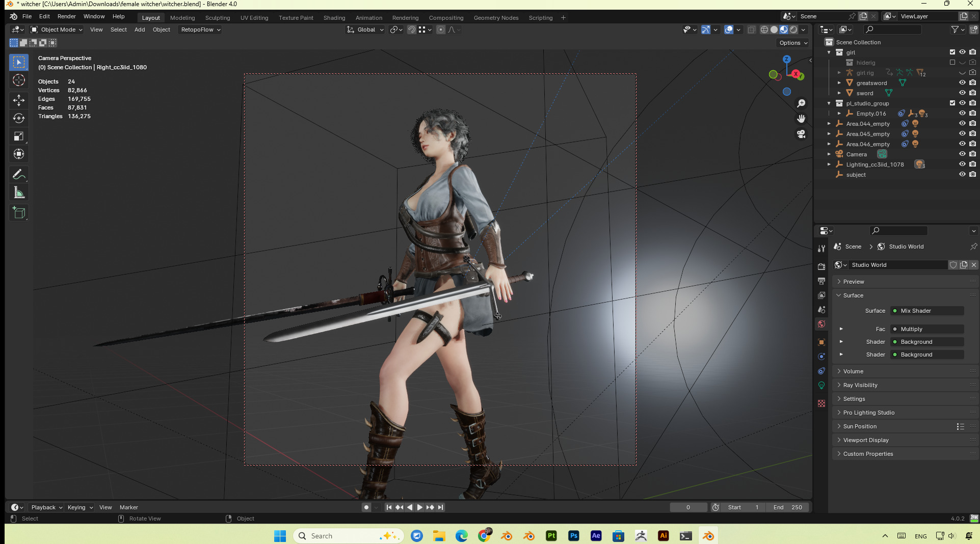Uncheck the pl_studio_group collection checkbox

952,103
